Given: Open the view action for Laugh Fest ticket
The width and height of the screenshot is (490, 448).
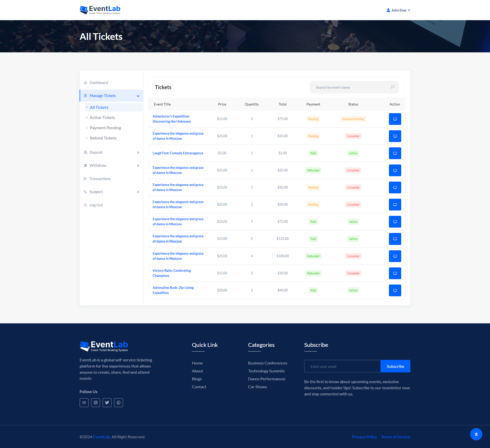Looking at the screenshot, I should point(395,153).
